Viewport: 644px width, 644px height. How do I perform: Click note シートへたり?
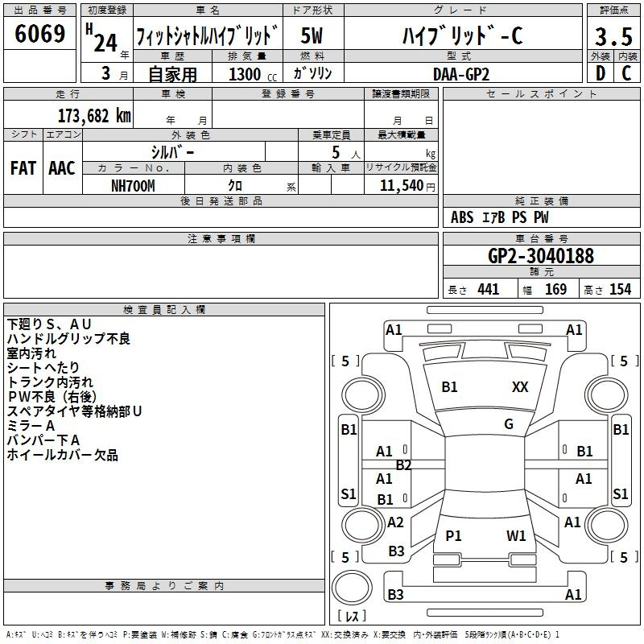(x=43, y=368)
